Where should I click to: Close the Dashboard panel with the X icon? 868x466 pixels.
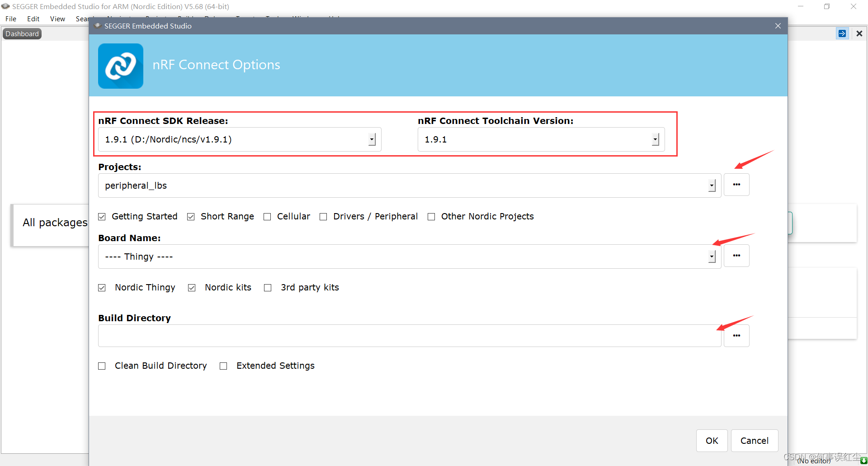point(859,33)
